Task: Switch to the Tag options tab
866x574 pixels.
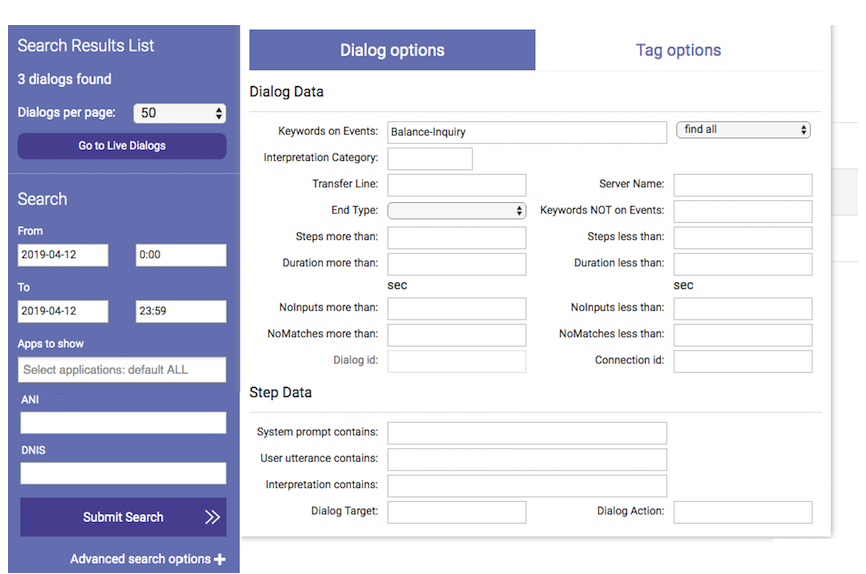Action: point(678,50)
